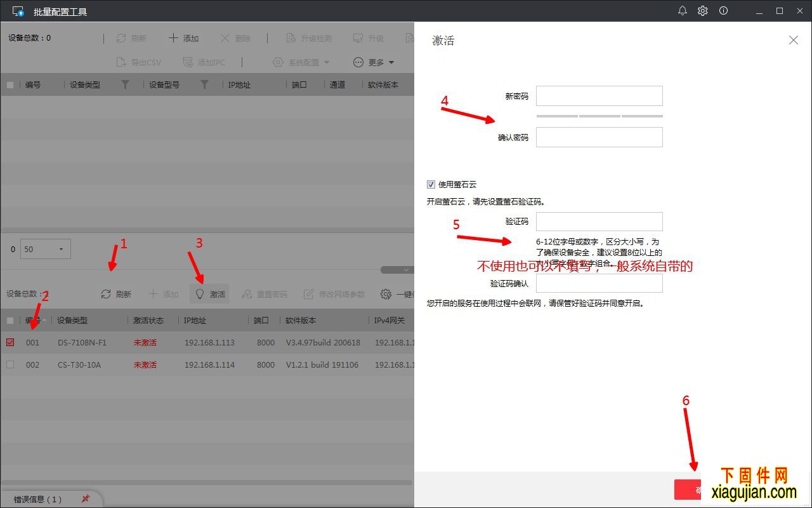Open the 更多 dropdown menu
The width and height of the screenshot is (812, 508).
tap(374, 62)
